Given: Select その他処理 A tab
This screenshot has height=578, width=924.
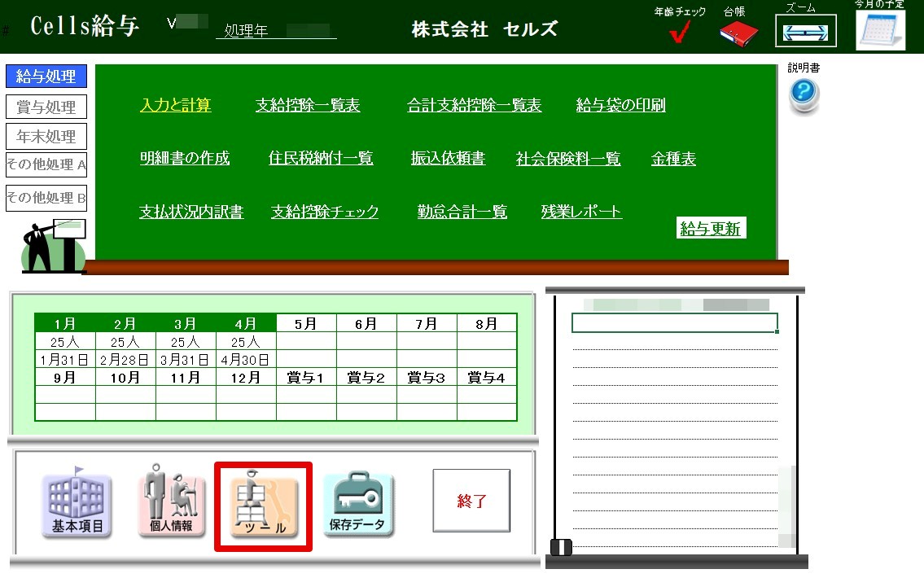Looking at the screenshot, I should click(x=46, y=164).
